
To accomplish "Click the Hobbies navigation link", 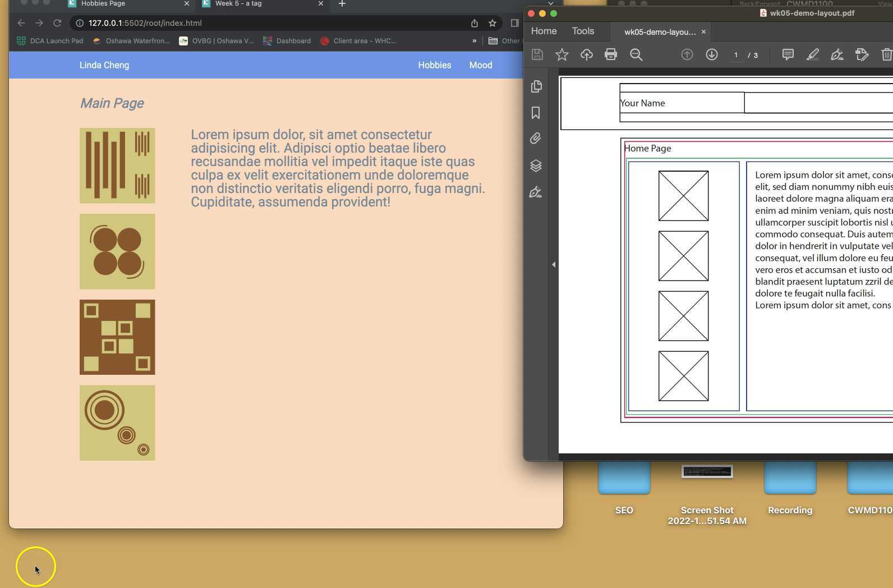I will tap(434, 65).
